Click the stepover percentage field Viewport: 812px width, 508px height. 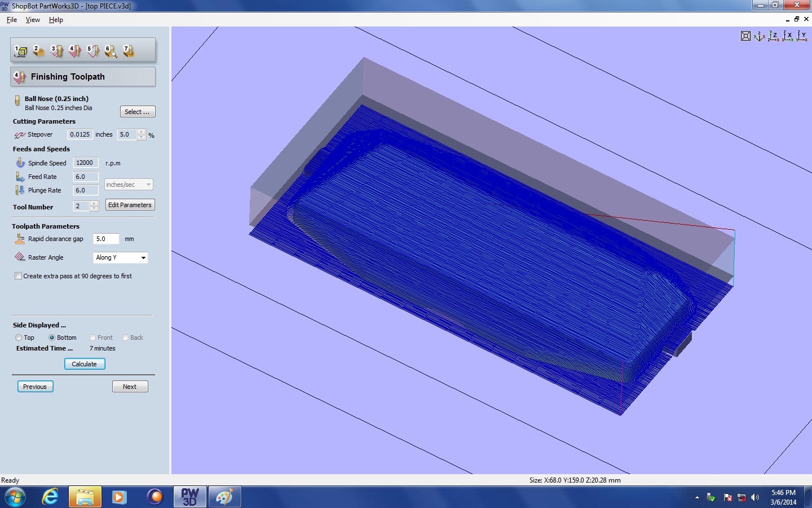click(127, 134)
